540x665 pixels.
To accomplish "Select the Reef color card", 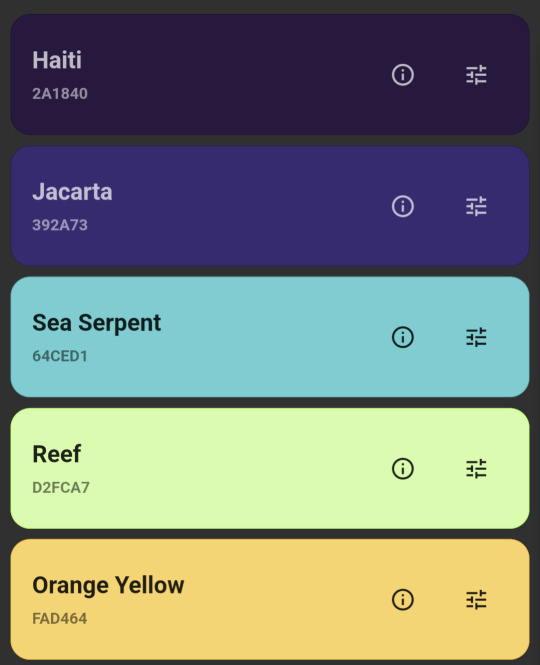I will [270, 468].
